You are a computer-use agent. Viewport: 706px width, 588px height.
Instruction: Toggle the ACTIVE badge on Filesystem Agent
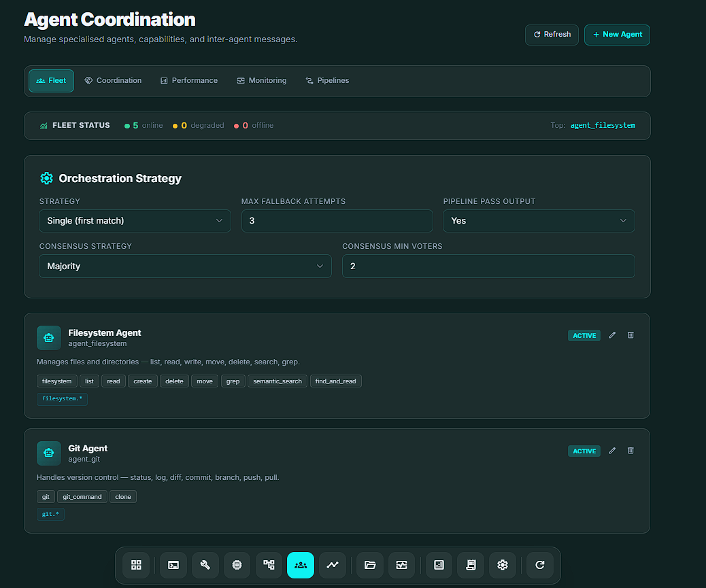pos(584,335)
